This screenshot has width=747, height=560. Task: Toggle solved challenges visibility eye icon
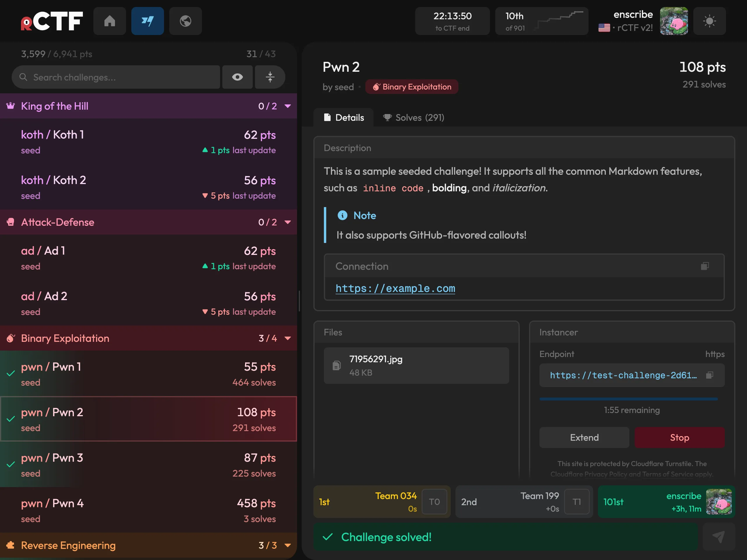(x=238, y=77)
